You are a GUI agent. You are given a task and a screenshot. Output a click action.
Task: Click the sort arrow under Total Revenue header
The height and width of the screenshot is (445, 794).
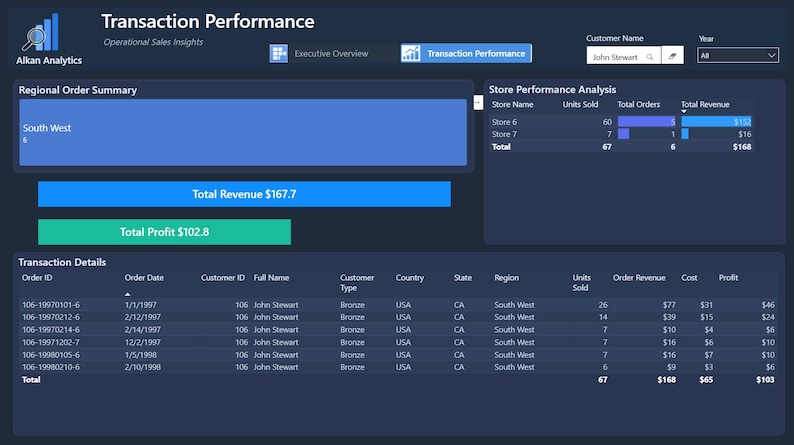(x=684, y=112)
